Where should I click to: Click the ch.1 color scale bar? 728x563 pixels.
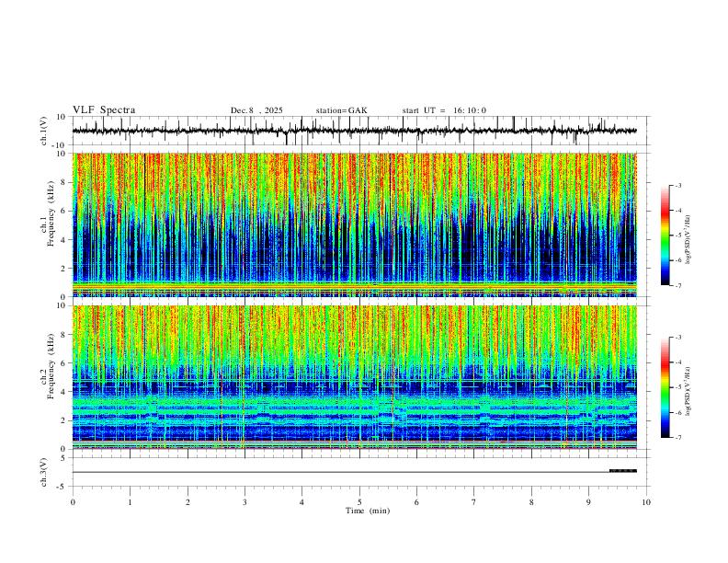click(x=665, y=236)
